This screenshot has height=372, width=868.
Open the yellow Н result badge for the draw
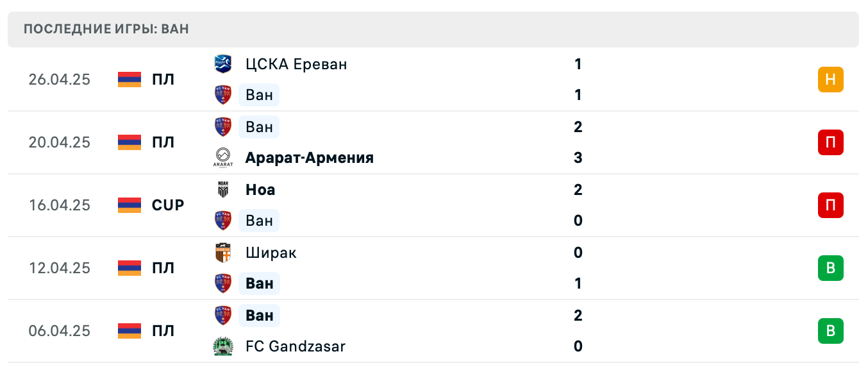coord(831,80)
